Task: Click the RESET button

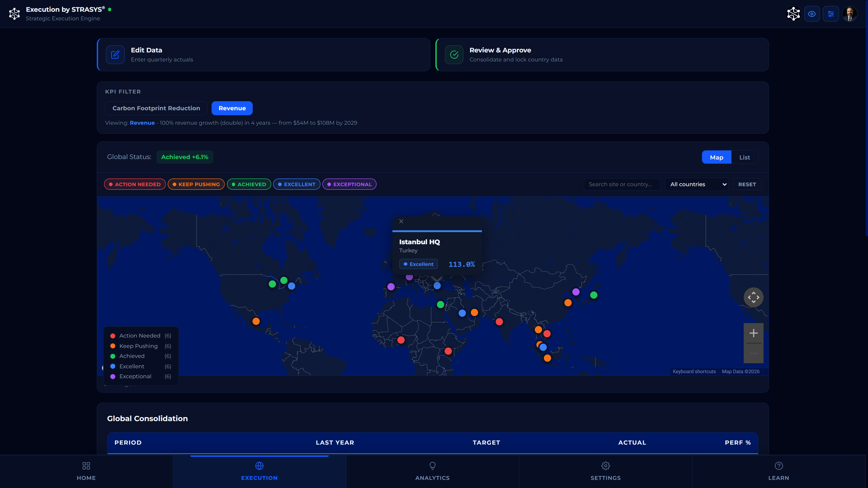Action: tap(747, 184)
